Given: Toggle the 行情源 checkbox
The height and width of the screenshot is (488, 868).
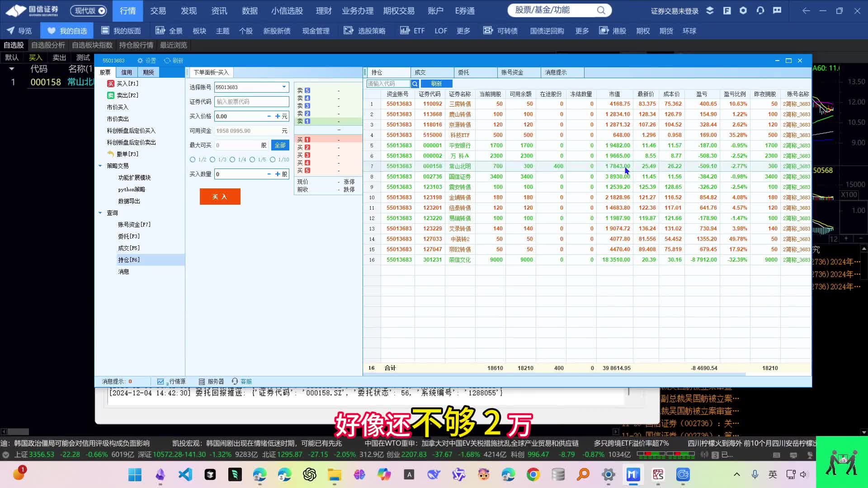Looking at the screenshot, I should pos(160,381).
